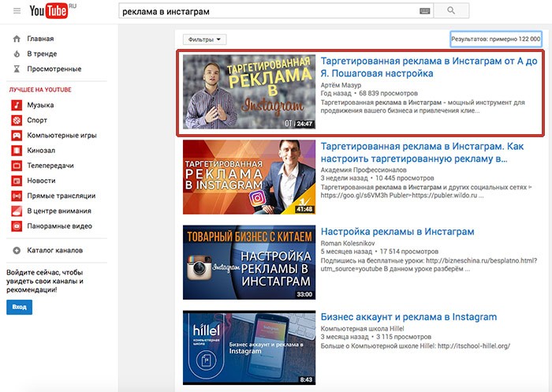Image resolution: width=552 pixels, height=392 pixels.
Task: Go to Главная in sidebar
Action: click(40, 39)
